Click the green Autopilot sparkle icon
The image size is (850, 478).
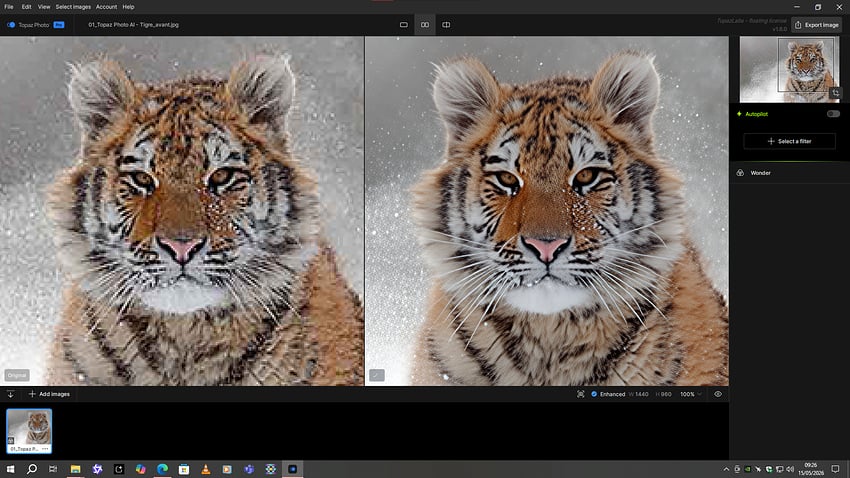point(739,114)
